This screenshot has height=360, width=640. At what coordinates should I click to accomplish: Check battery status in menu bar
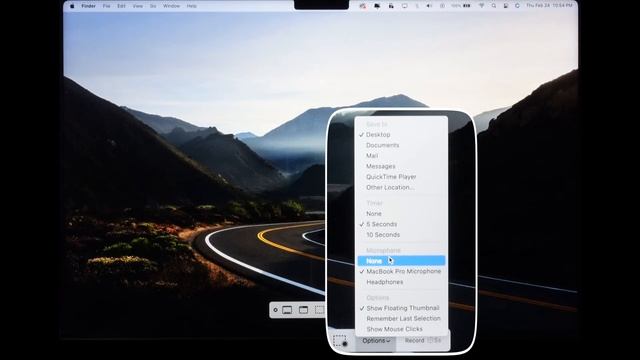[461, 6]
